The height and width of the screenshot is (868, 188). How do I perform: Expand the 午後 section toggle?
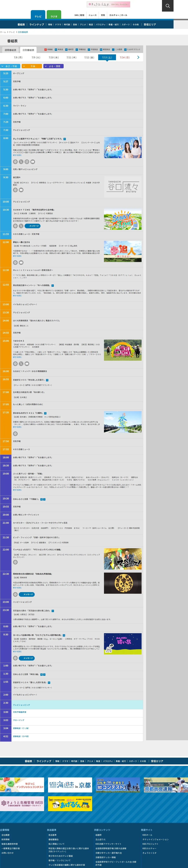click(32, 66)
